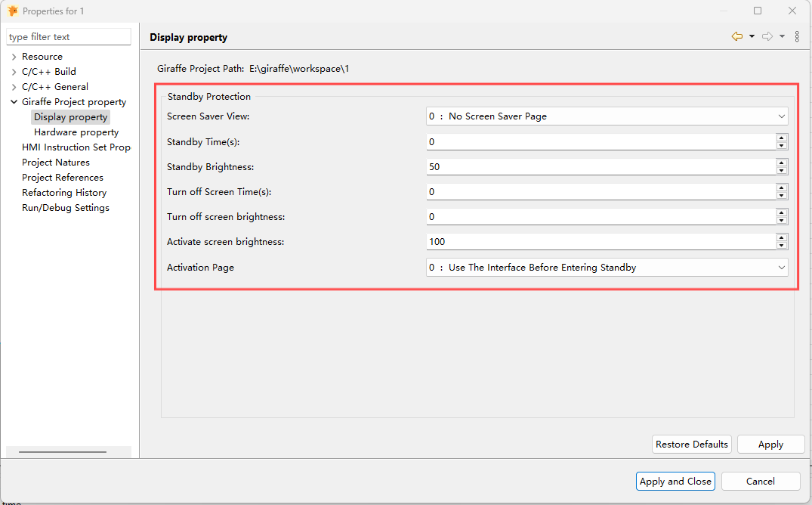The image size is (812, 505).
Task: Collapse the Giraffe Project property node
Action: (x=13, y=101)
